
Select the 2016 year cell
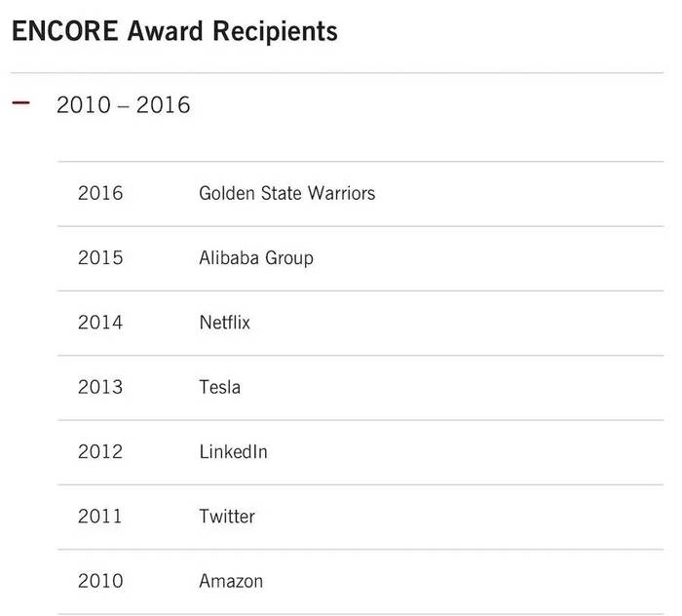[100, 193]
